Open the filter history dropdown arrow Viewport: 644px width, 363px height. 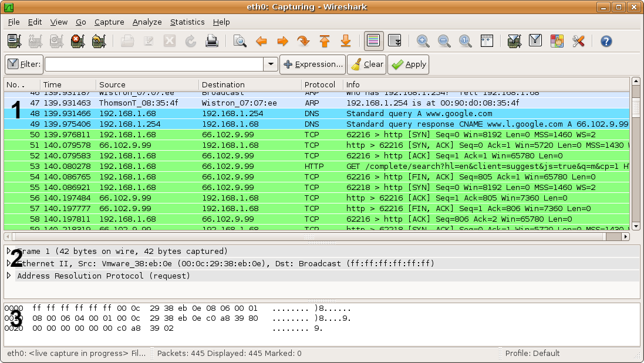[x=271, y=65]
